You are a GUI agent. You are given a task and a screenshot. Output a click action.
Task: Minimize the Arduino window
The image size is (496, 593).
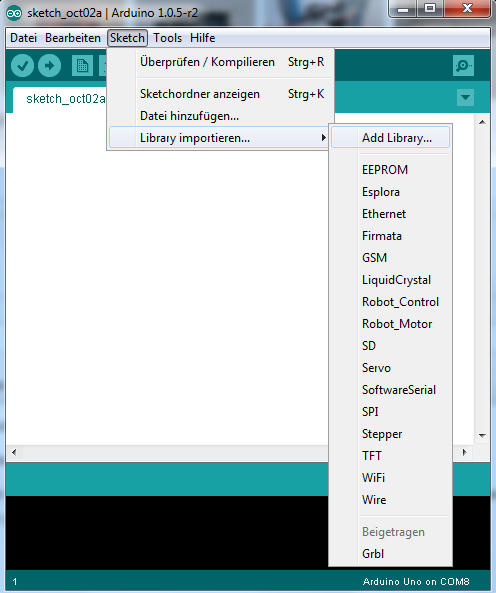[x=403, y=9]
